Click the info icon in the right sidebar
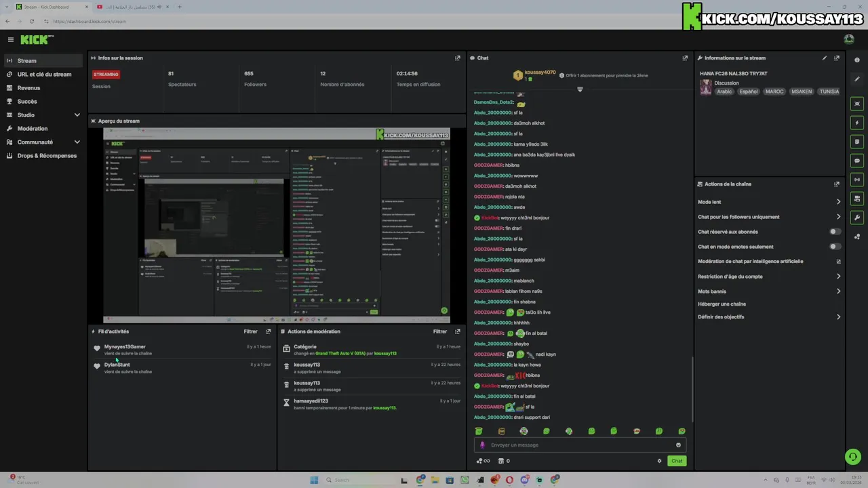Image resolution: width=868 pixels, height=488 pixels. 857,60
